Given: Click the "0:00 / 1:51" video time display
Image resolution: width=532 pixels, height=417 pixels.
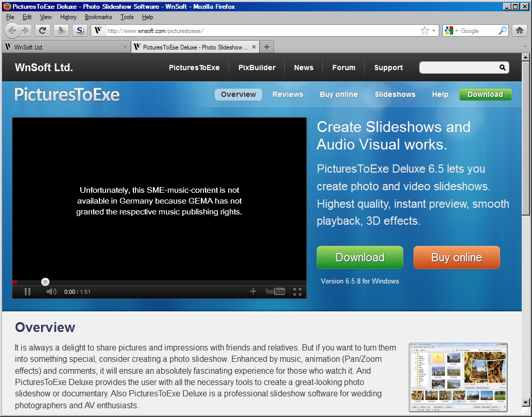Looking at the screenshot, I should [77, 292].
